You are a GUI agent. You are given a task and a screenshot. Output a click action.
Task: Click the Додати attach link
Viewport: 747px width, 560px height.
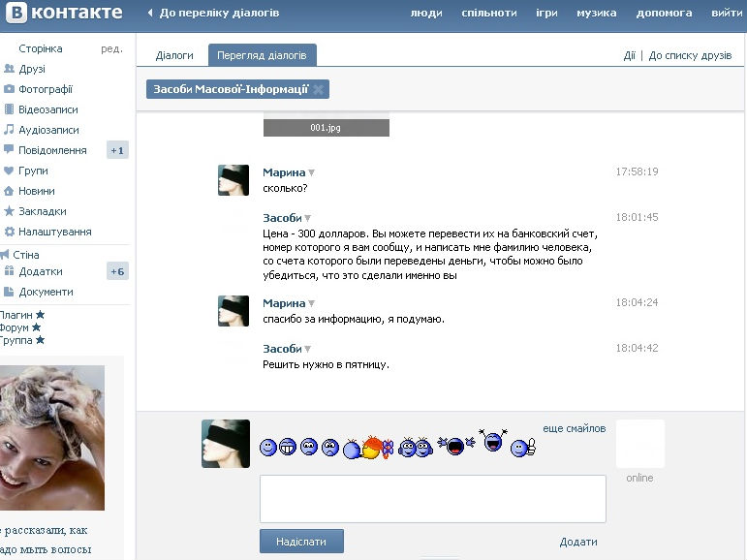(x=577, y=542)
